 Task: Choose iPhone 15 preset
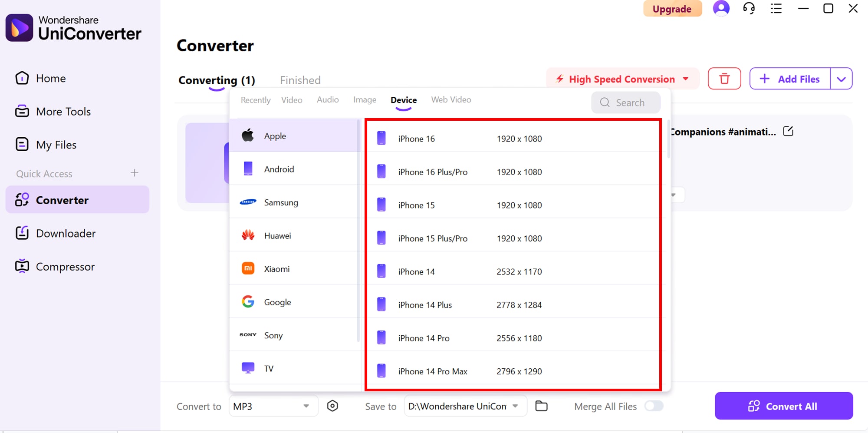click(513, 205)
